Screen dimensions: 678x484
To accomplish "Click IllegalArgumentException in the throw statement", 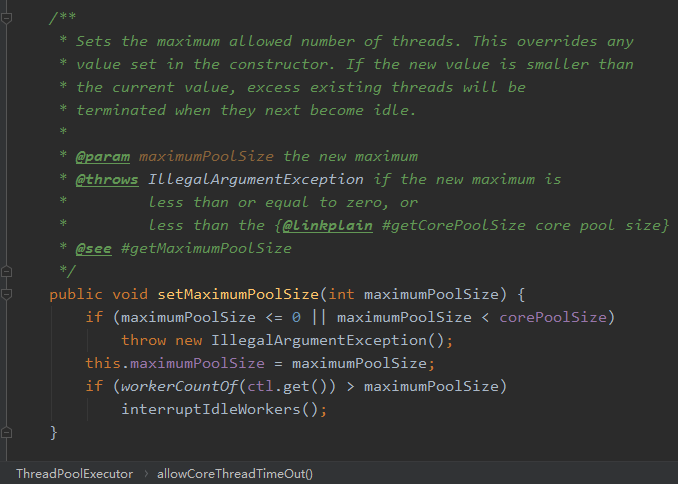I will [x=319, y=340].
